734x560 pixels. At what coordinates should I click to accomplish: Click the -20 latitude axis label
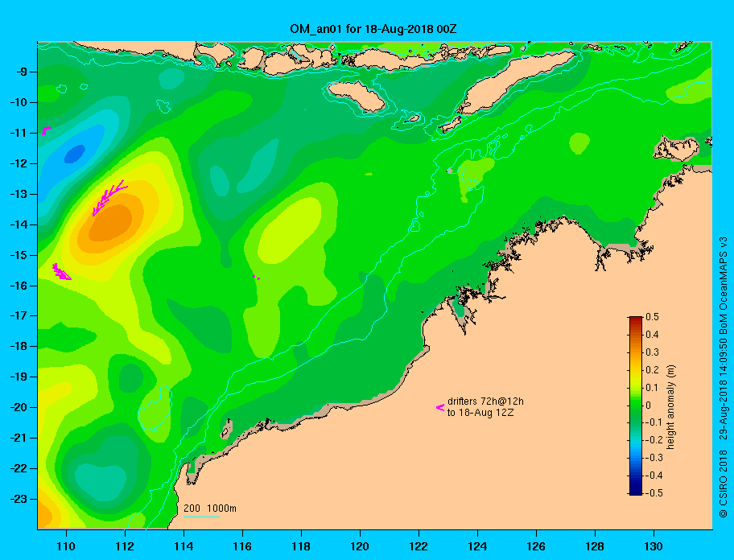pos(19,407)
